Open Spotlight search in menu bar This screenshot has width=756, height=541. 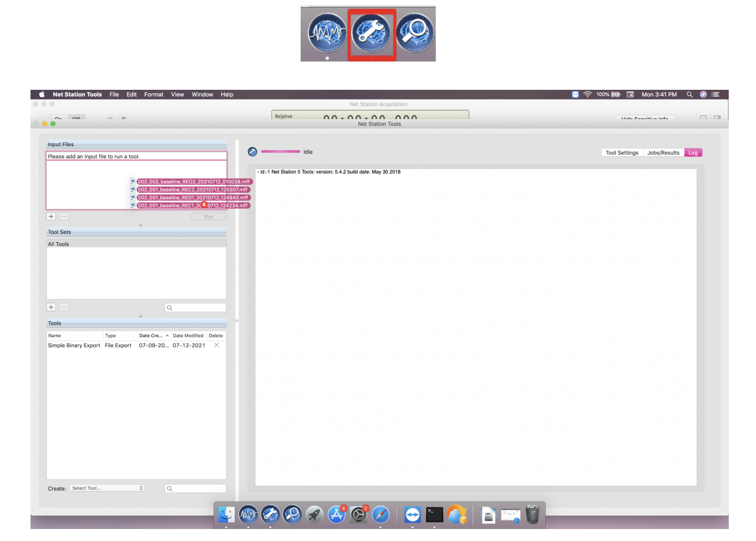coord(690,94)
